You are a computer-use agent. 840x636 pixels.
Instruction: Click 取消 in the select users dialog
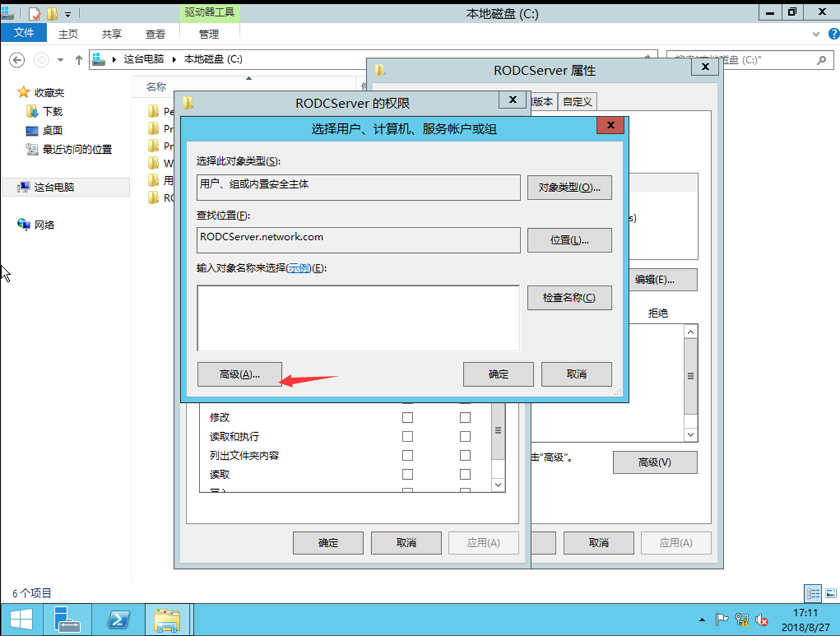click(x=576, y=374)
